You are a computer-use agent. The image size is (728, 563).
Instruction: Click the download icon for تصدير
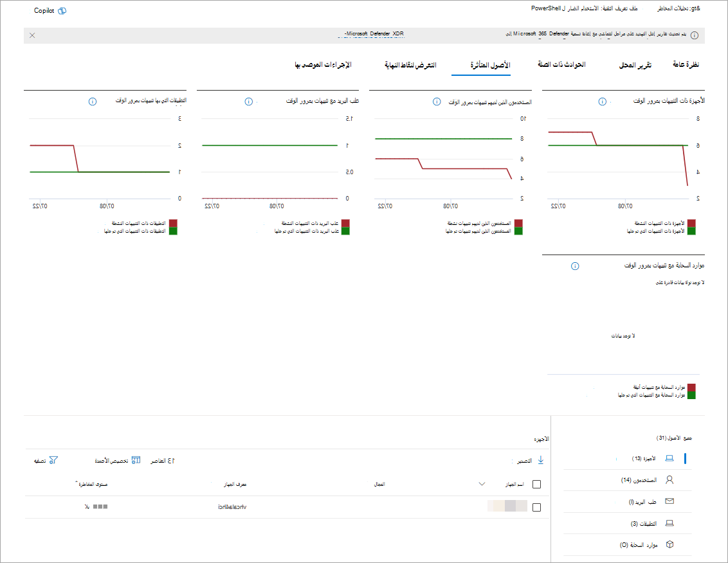pyautogui.click(x=540, y=460)
